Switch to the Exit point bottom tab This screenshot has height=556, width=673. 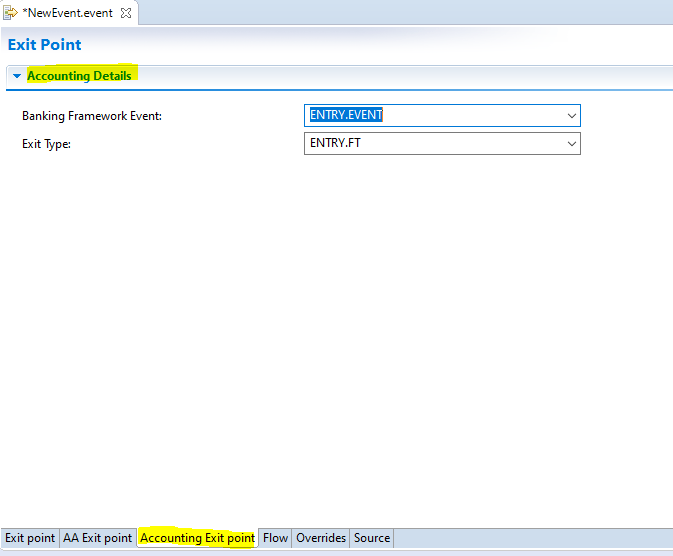coord(30,538)
